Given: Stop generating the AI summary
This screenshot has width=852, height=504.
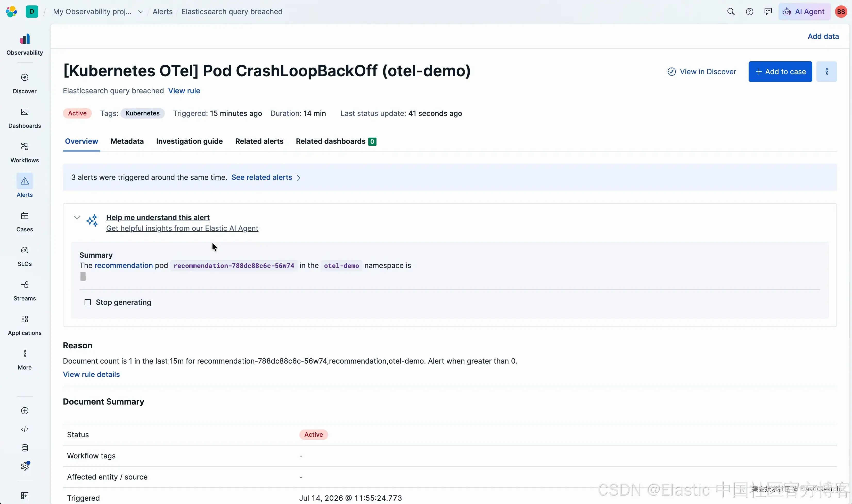Looking at the screenshot, I should (x=118, y=302).
